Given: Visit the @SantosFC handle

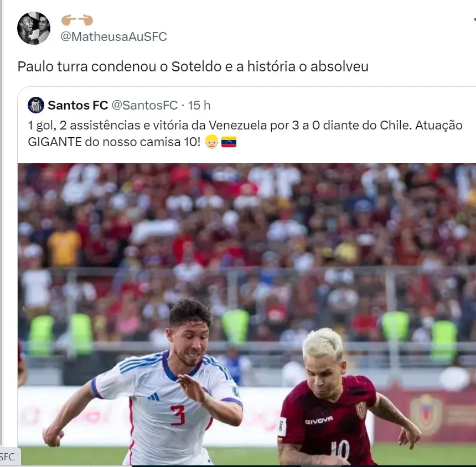Looking at the screenshot, I should point(144,105).
